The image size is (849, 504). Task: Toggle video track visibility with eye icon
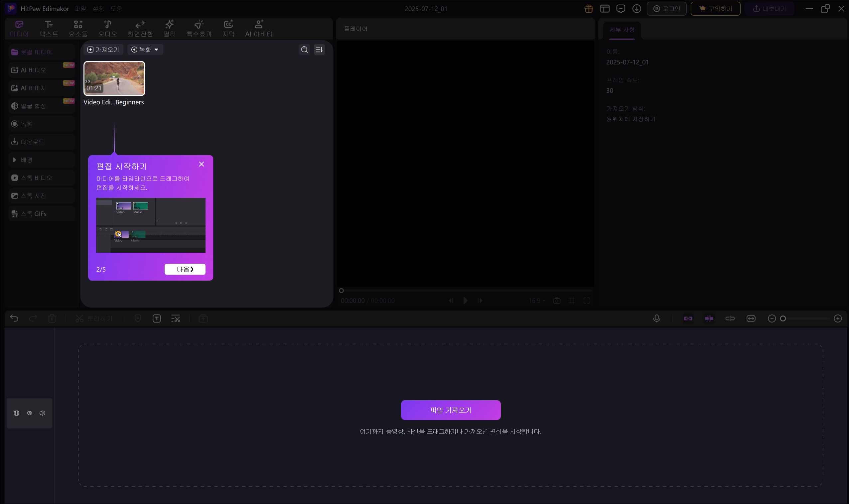[29, 413]
